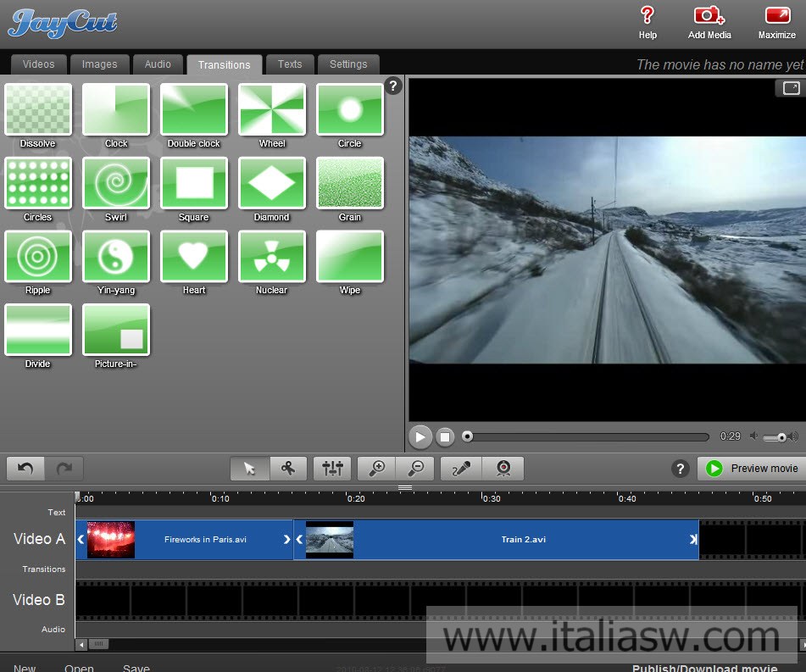Click right trim handle of Fireworks clip
The image size is (806, 672).
pyautogui.click(x=286, y=539)
